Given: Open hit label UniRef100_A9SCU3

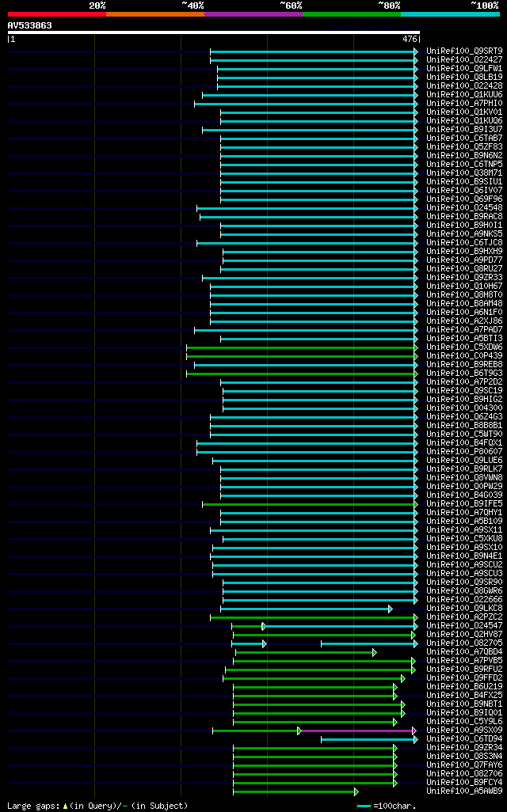Looking at the screenshot, I should tap(464, 573).
